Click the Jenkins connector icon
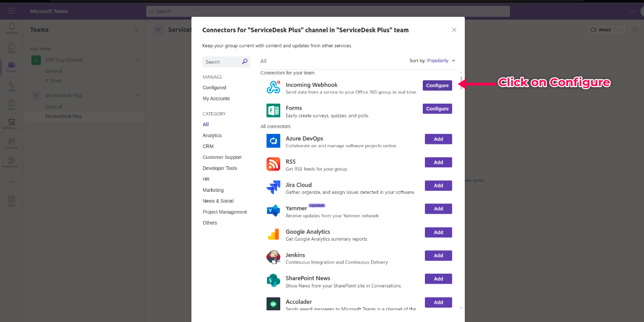The height and width of the screenshot is (322, 644). pos(273,258)
